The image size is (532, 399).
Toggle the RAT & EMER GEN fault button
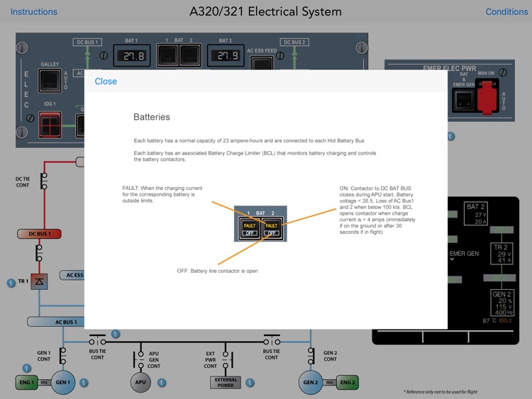pyautogui.click(x=464, y=100)
